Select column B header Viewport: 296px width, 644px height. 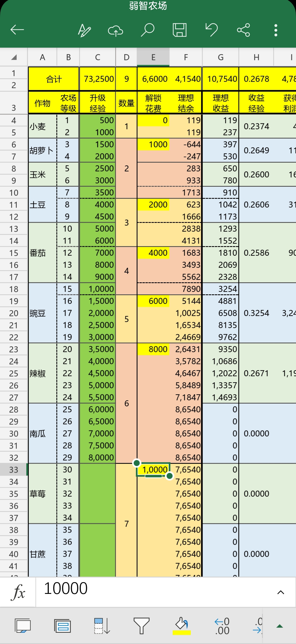coord(68,57)
